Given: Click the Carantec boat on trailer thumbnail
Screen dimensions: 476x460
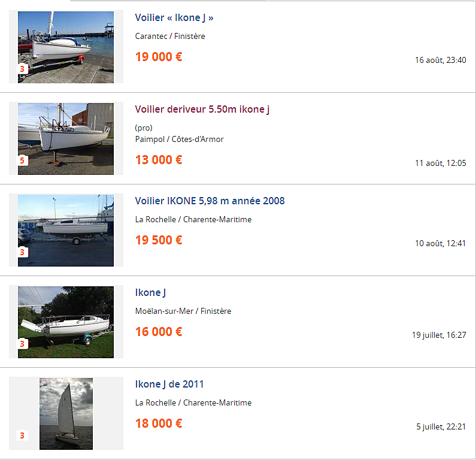Looking at the screenshot, I should (66, 47).
